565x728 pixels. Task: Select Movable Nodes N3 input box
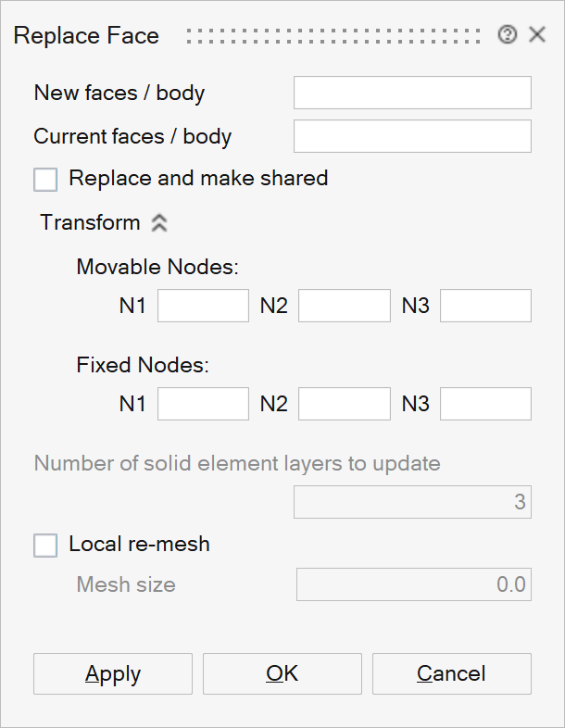pyautogui.click(x=485, y=306)
